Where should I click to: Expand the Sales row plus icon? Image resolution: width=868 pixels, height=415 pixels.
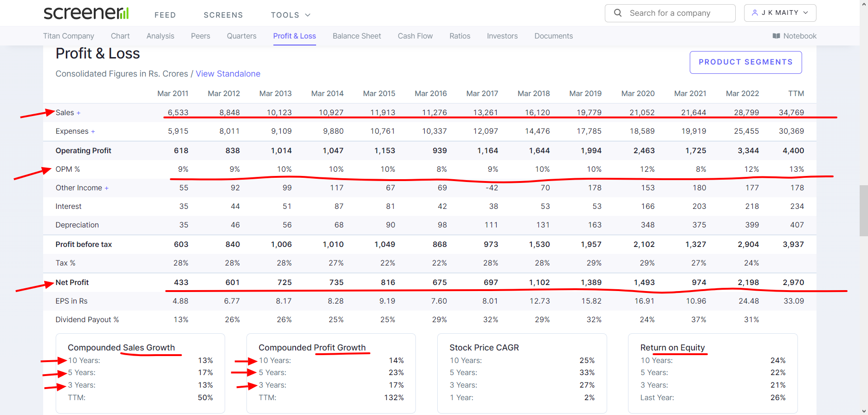[78, 113]
